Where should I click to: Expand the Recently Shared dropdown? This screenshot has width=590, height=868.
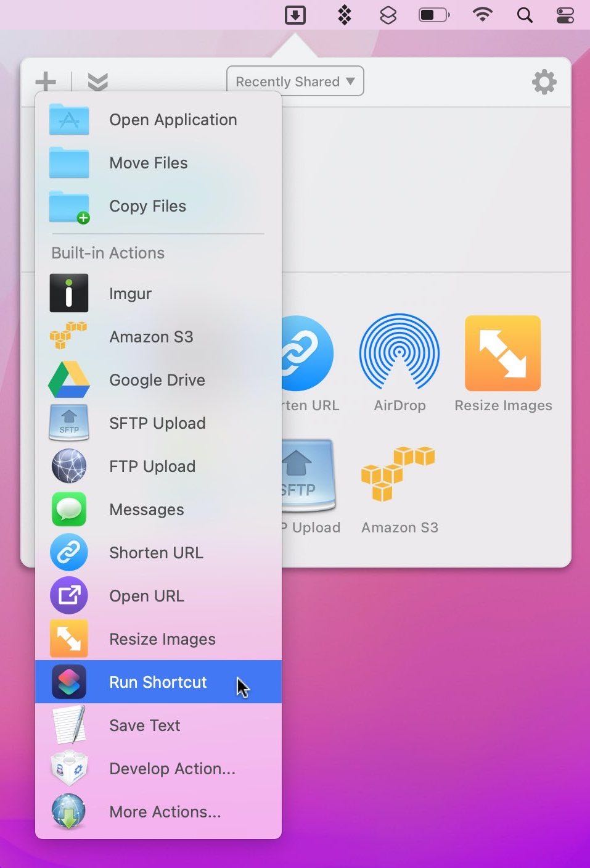click(295, 81)
